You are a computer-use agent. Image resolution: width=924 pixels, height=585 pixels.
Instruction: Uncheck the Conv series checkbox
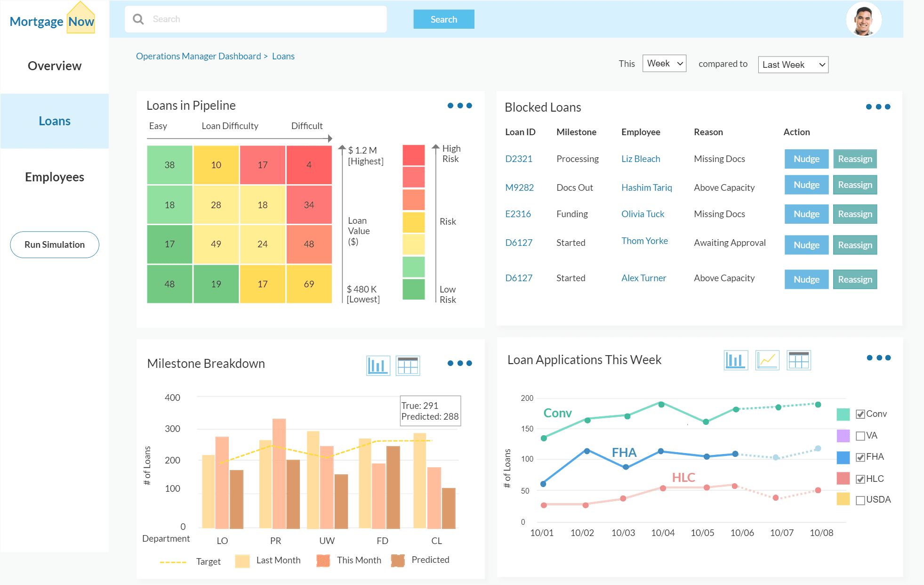[860, 414]
